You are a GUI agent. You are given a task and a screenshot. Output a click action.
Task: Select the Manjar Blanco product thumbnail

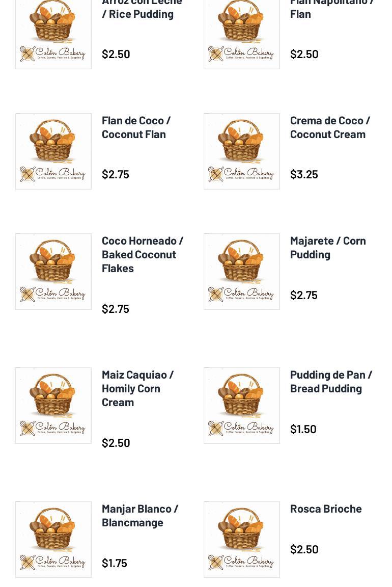53,540
